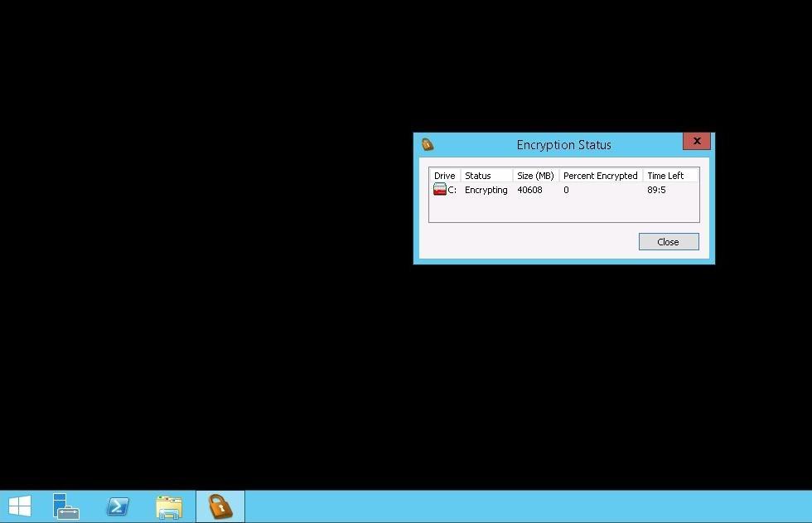The height and width of the screenshot is (523, 812).
Task: Click the Close button in Encryption Status
Action: (x=669, y=242)
